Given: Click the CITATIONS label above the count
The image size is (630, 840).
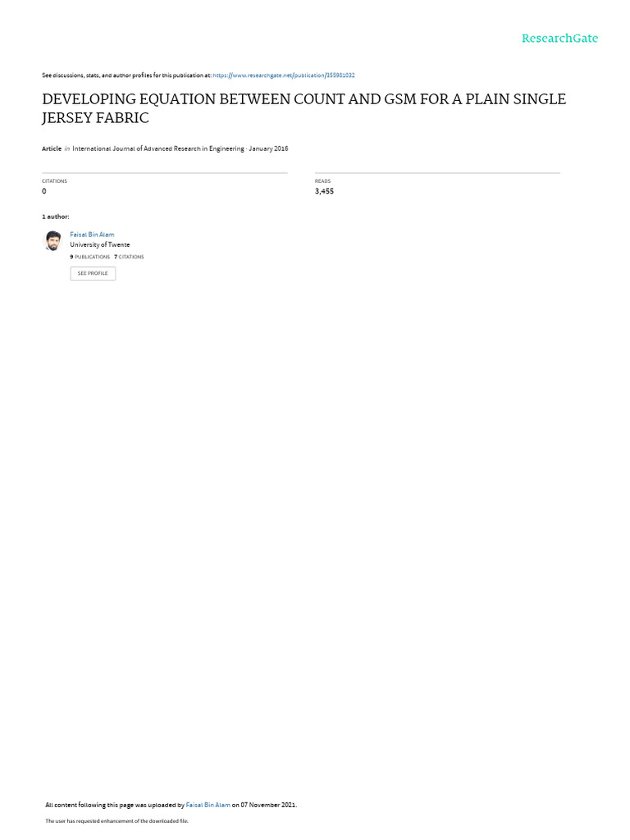Looking at the screenshot, I should click(x=55, y=181).
